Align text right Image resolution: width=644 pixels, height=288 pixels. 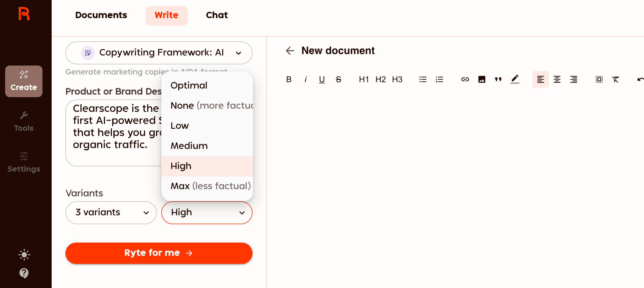pyautogui.click(x=574, y=79)
